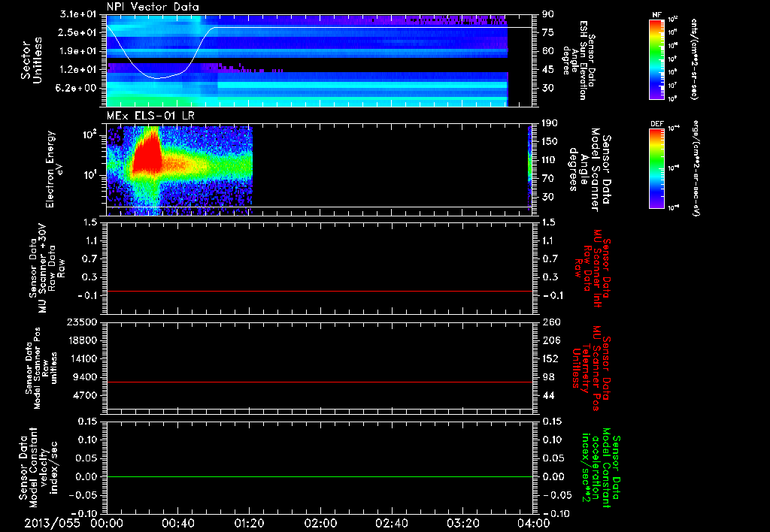
Task: Click the red line in MU Scanner +30V panel
Action: [x=320, y=292]
